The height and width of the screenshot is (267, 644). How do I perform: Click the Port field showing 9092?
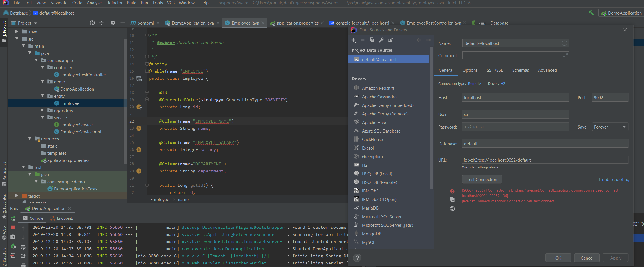click(x=610, y=97)
